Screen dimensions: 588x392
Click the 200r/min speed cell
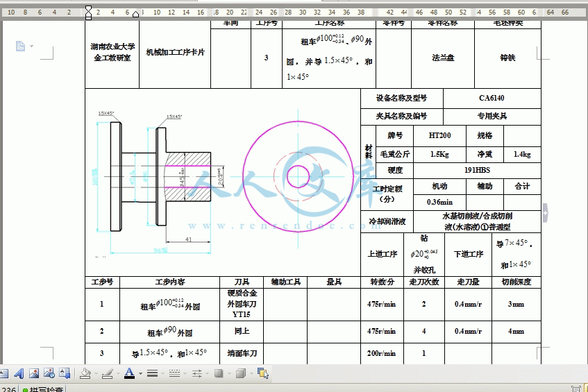pos(381,353)
